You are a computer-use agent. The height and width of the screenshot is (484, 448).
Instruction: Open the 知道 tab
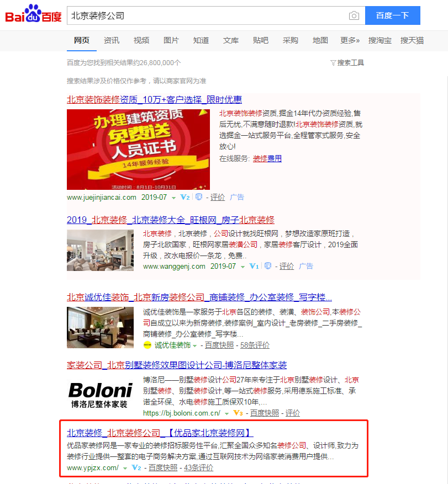coord(201,40)
